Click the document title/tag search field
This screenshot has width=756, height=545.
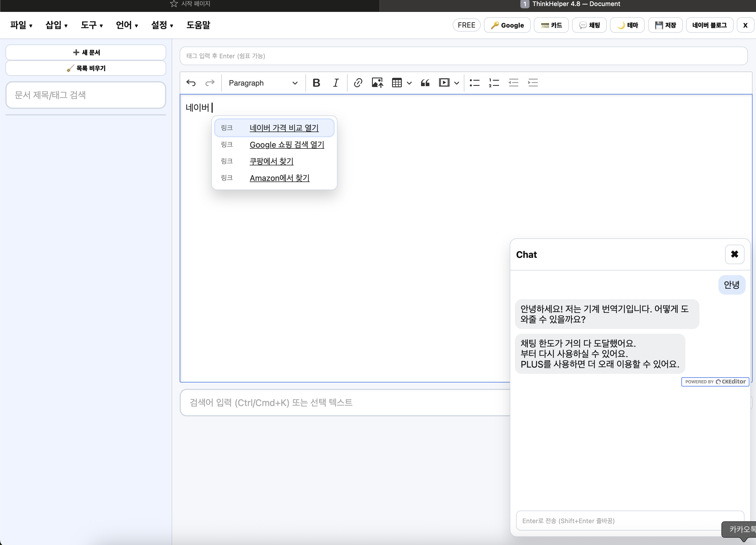pos(86,95)
